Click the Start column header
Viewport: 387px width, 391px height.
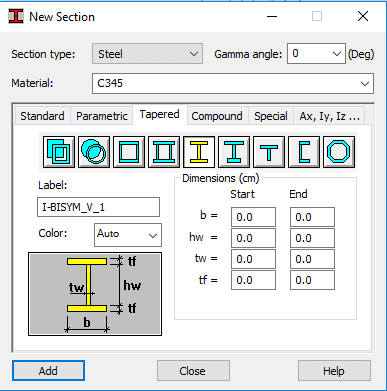(242, 194)
